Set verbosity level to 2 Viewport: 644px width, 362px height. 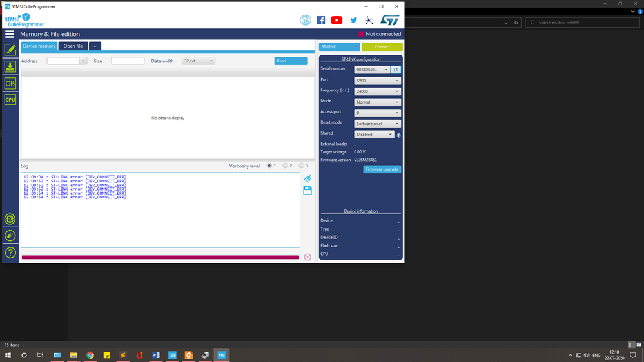click(x=286, y=166)
